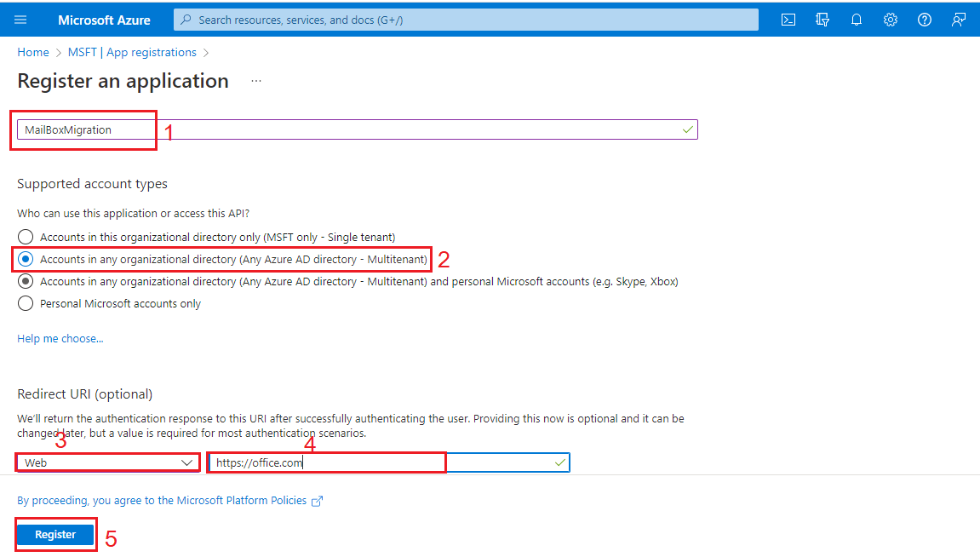This screenshot has width=980, height=557.
Task: Select Multitenant and personal Microsoft accounts option
Action: tap(26, 281)
